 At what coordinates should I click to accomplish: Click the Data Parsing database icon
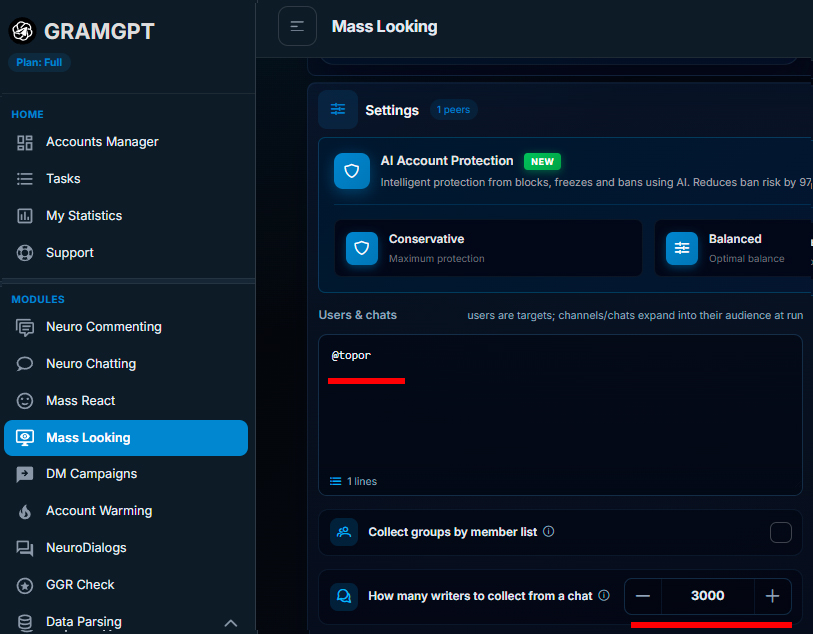pyautogui.click(x=25, y=623)
